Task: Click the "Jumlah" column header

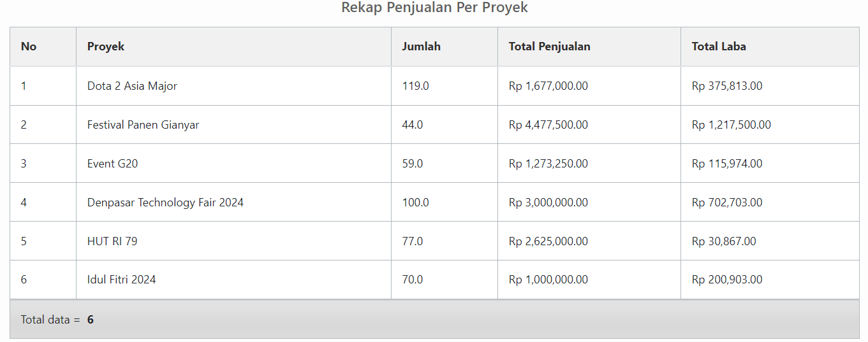Action: [421, 46]
